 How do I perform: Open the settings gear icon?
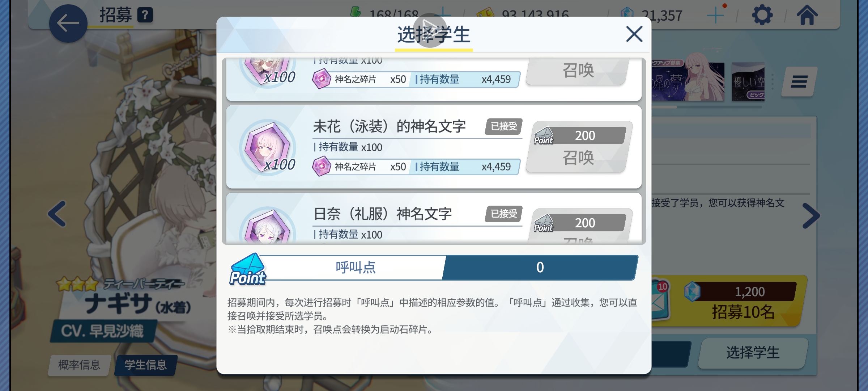762,15
